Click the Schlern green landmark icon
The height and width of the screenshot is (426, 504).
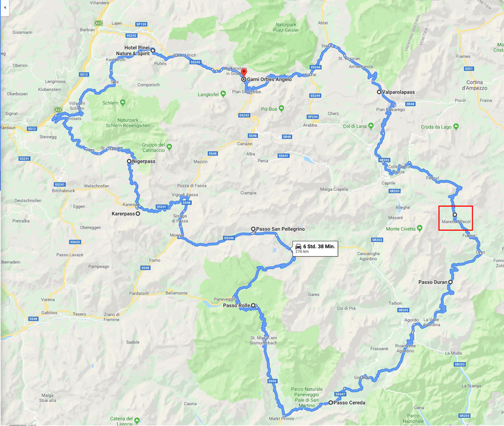[122, 102]
